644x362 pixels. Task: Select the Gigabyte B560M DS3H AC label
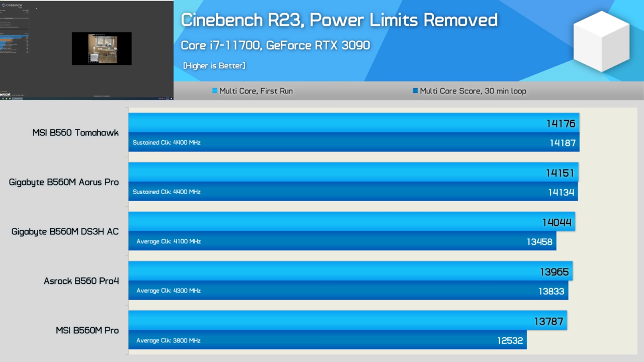(65, 232)
